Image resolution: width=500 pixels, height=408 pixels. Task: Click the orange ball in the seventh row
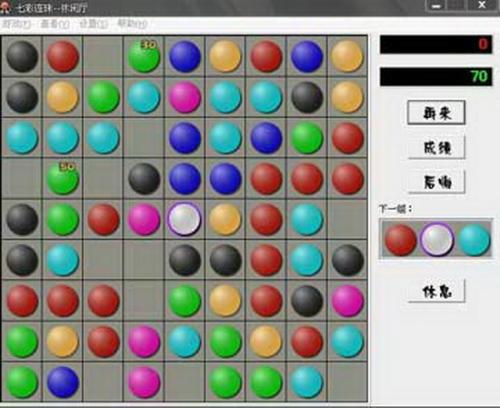pos(225,301)
